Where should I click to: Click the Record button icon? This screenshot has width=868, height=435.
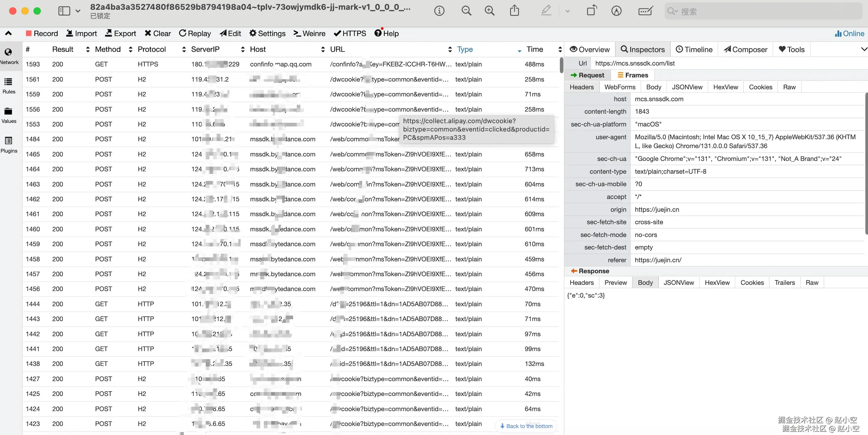click(29, 34)
